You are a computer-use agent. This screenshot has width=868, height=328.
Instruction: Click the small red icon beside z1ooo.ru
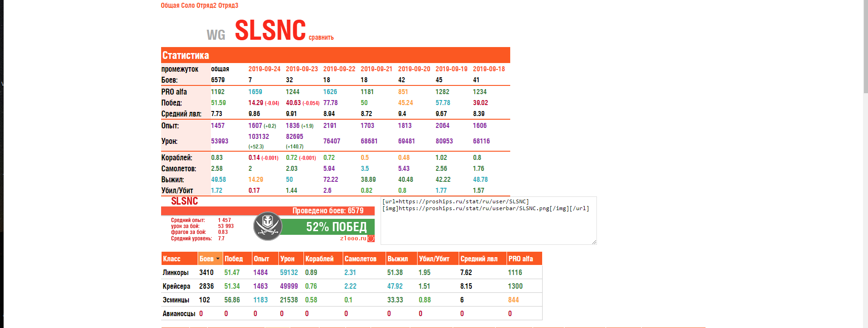[x=371, y=238]
